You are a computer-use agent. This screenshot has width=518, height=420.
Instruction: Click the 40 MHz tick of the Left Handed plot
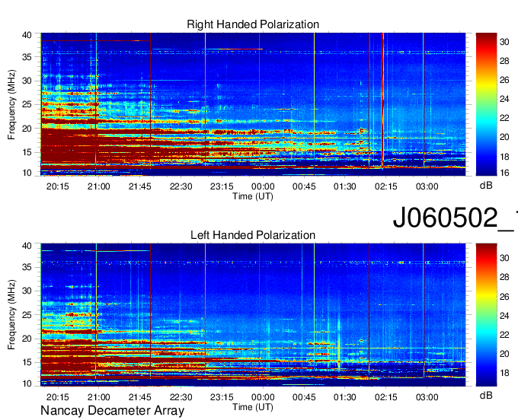pos(27,246)
